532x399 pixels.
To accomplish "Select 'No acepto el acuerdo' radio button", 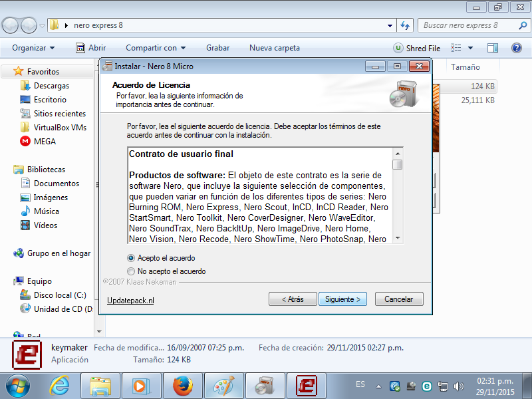I will tap(130, 271).
